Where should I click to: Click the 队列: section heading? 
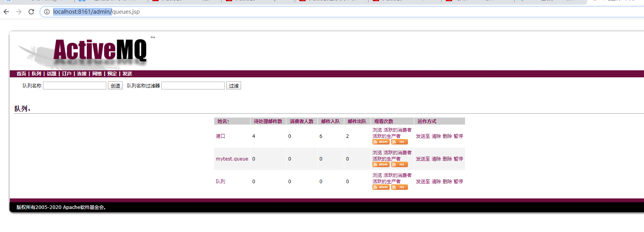[22, 109]
